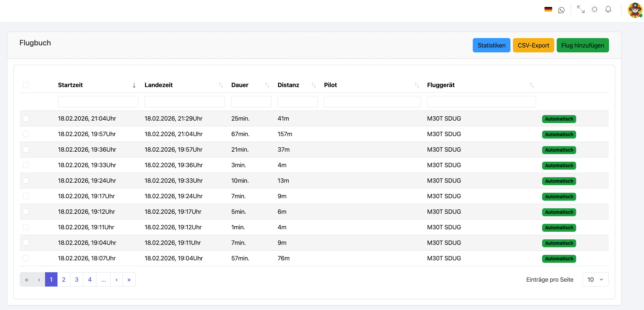Screen dimensions: 644x310
Task: Sort by Startzeit using the down arrow icon
Action: point(134,85)
